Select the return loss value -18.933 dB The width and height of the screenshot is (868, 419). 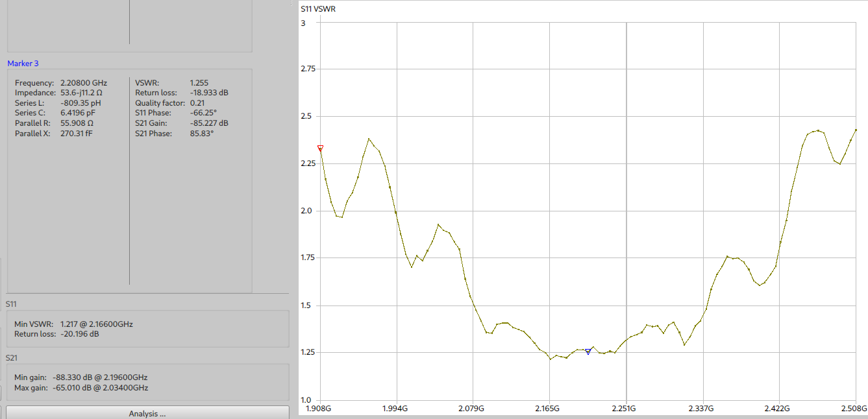208,93
